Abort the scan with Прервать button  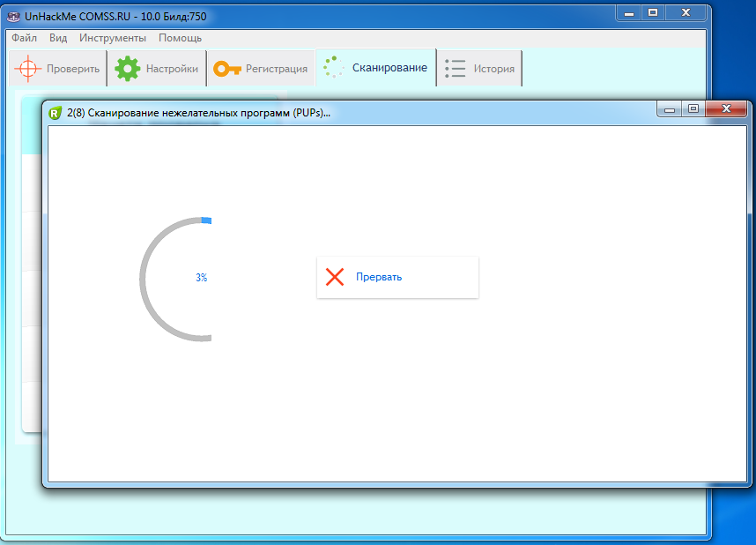(397, 277)
